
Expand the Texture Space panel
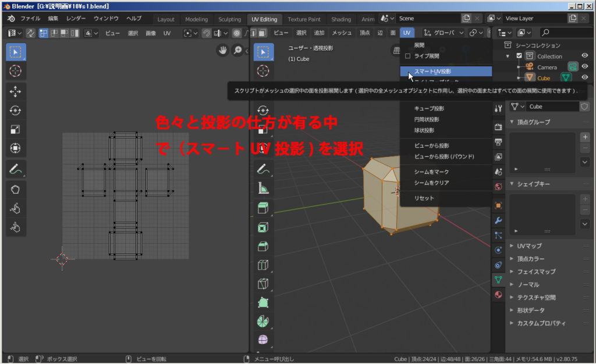tap(512, 298)
